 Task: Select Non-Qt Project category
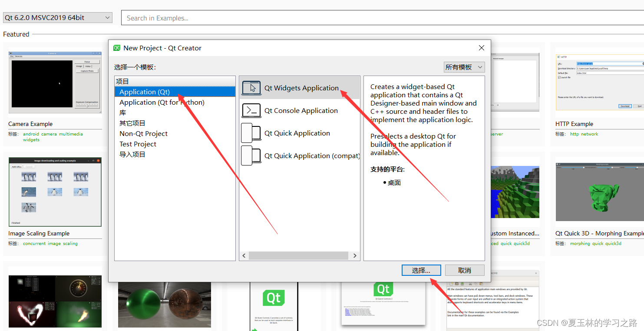175,133
